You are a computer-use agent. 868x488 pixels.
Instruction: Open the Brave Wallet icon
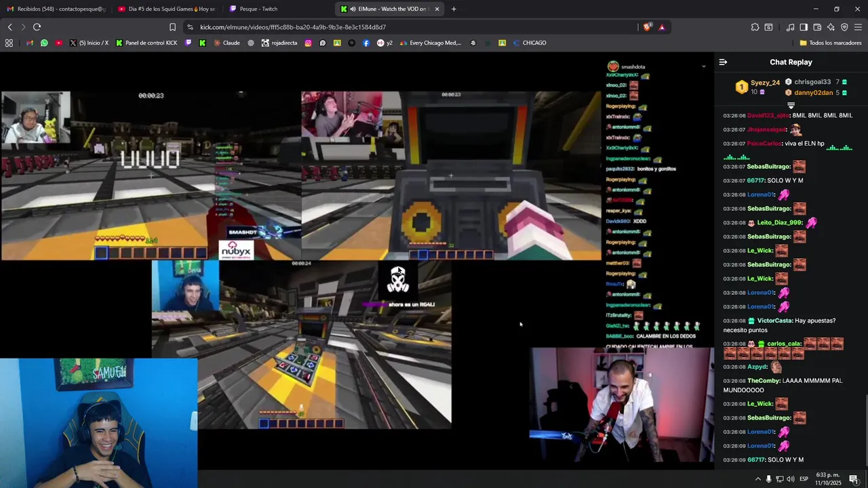coord(817,27)
